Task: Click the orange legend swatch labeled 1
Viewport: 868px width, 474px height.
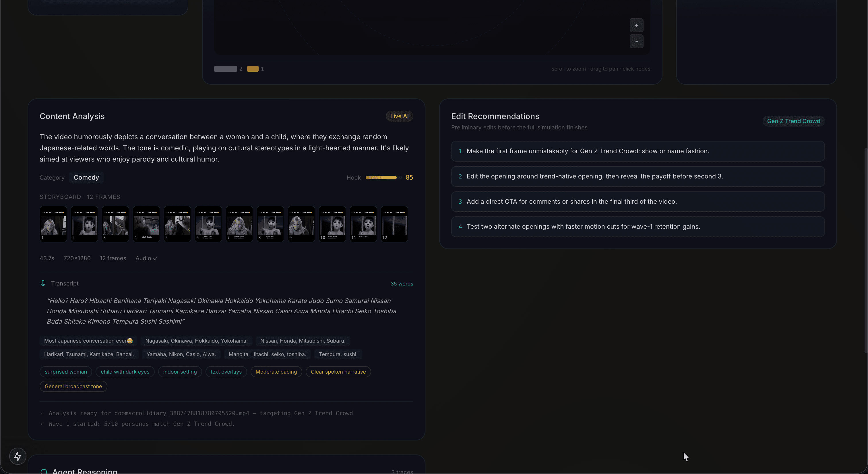Action: coord(253,69)
